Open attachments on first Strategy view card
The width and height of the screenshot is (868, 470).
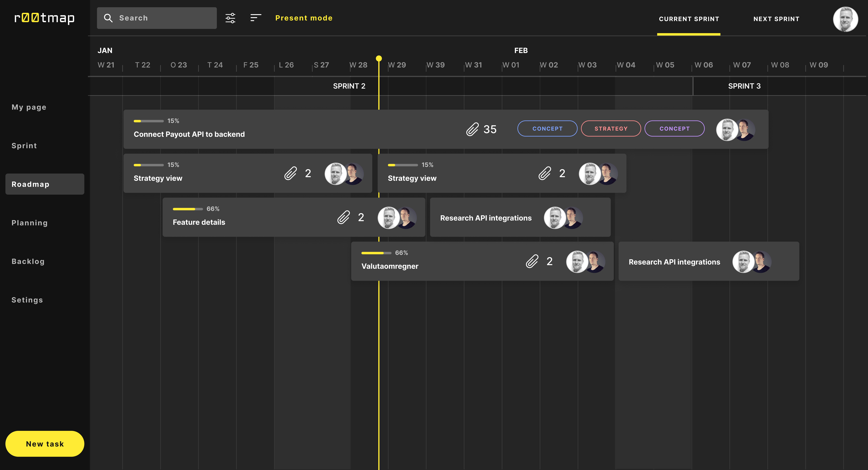tap(290, 173)
